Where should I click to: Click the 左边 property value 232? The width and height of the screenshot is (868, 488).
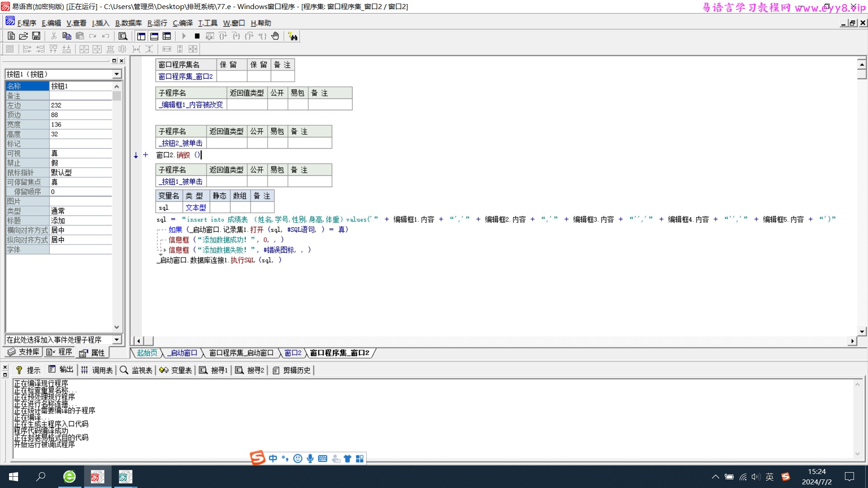80,105
